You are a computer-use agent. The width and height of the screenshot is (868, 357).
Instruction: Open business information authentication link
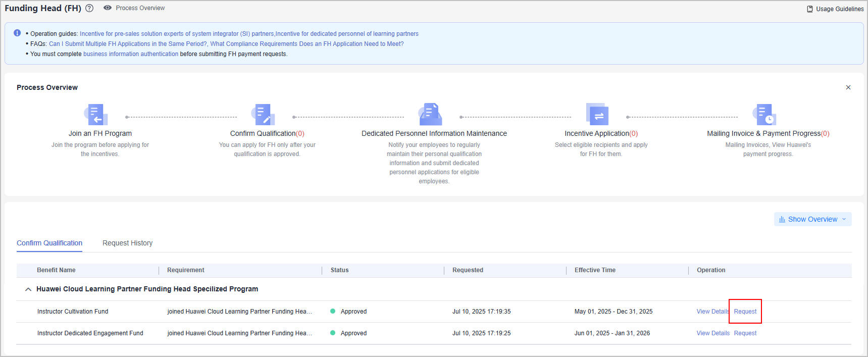(131, 54)
